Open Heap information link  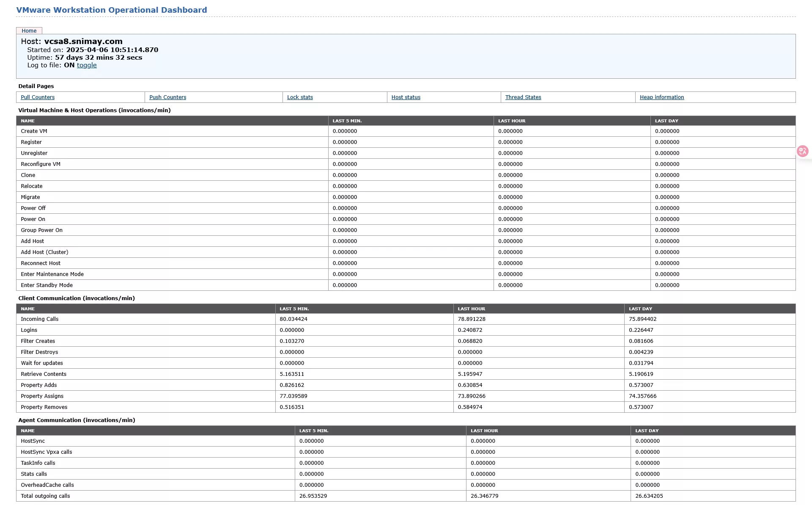pyautogui.click(x=661, y=97)
